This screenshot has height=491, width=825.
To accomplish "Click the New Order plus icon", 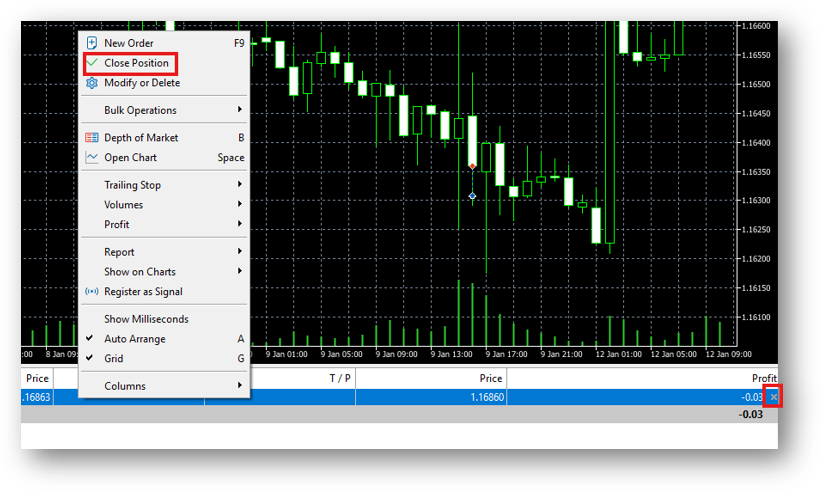I will [x=92, y=43].
